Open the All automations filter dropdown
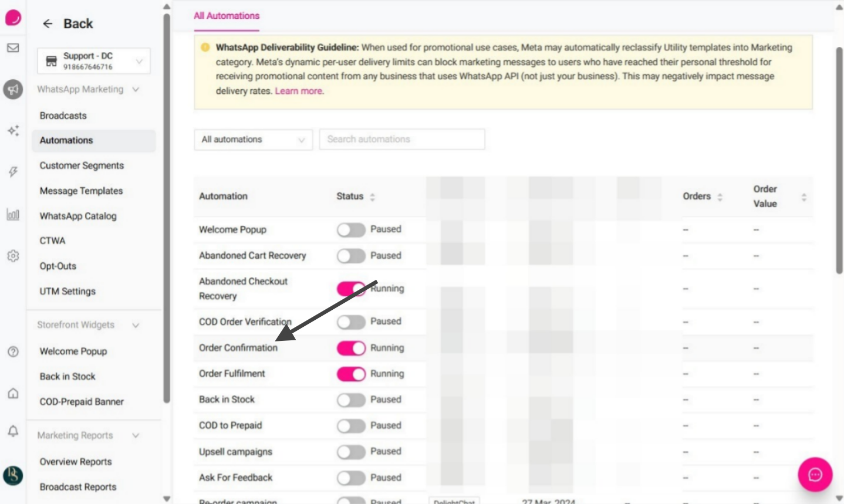This screenshot has height=504, width=844. pyautogui.click(x=253, y=140)
